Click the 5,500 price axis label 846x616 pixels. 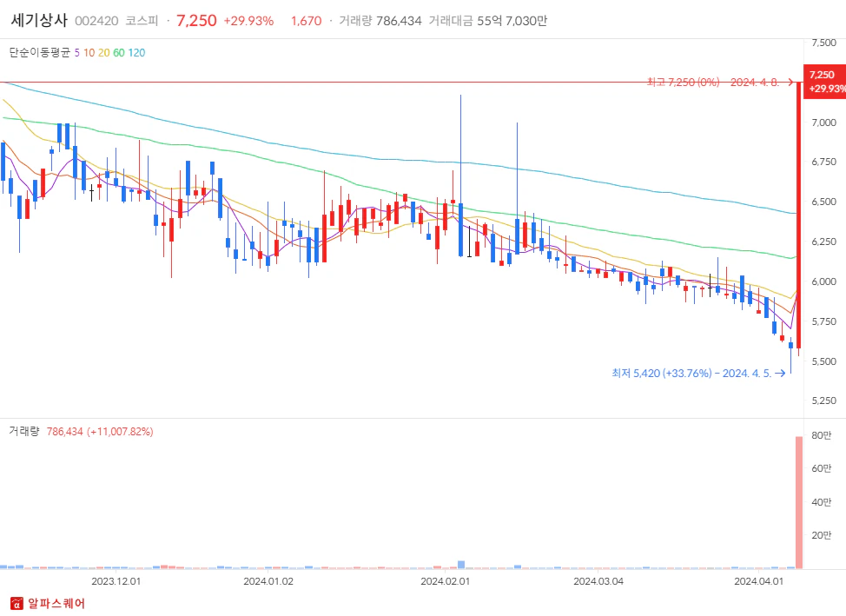coord(824,361)
